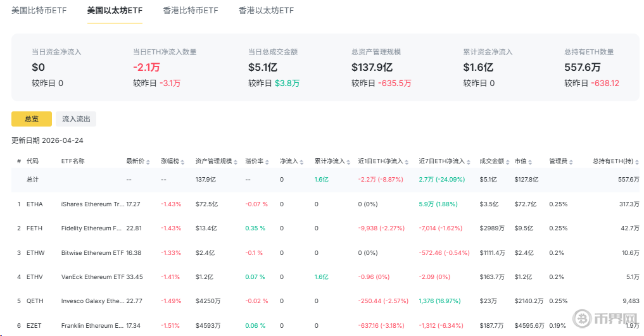
Task: Click 较昨日 $3.8万 change value
Action: point(287,84)
